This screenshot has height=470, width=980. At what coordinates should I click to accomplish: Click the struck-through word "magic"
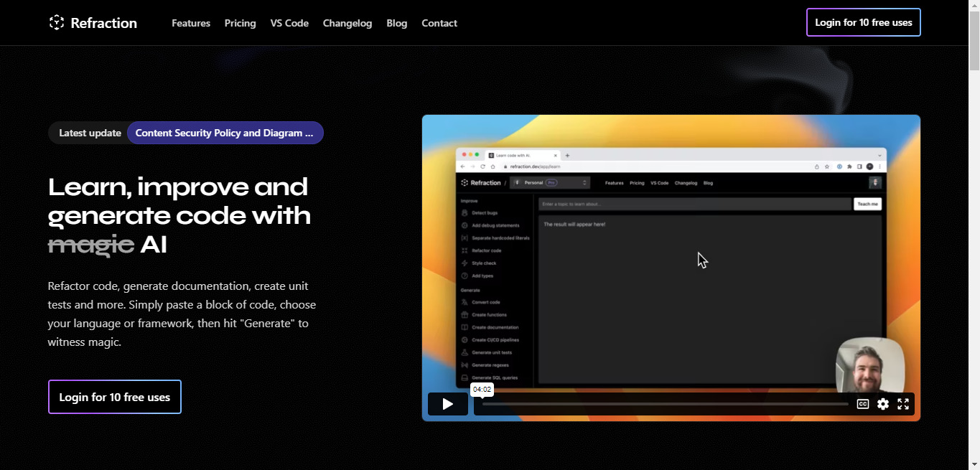point(91,245)
